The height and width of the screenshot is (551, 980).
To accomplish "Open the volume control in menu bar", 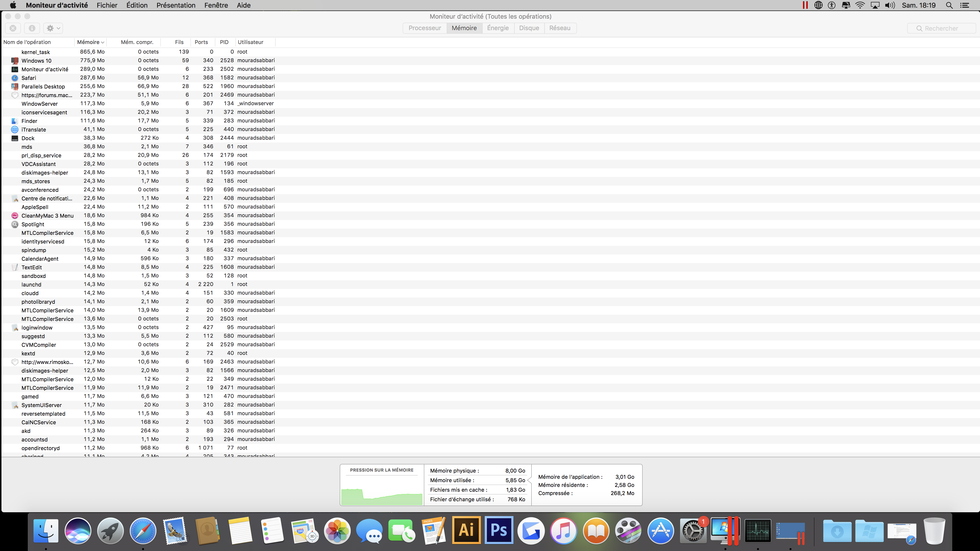I will point(890,5).
